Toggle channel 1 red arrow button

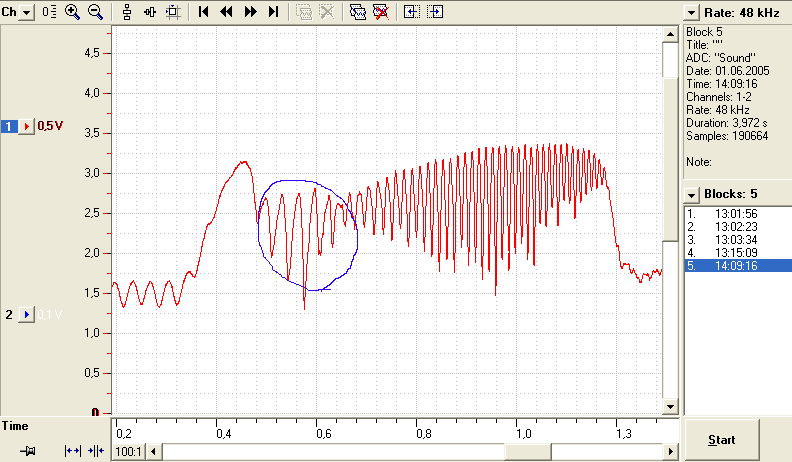tap(26, 126)
